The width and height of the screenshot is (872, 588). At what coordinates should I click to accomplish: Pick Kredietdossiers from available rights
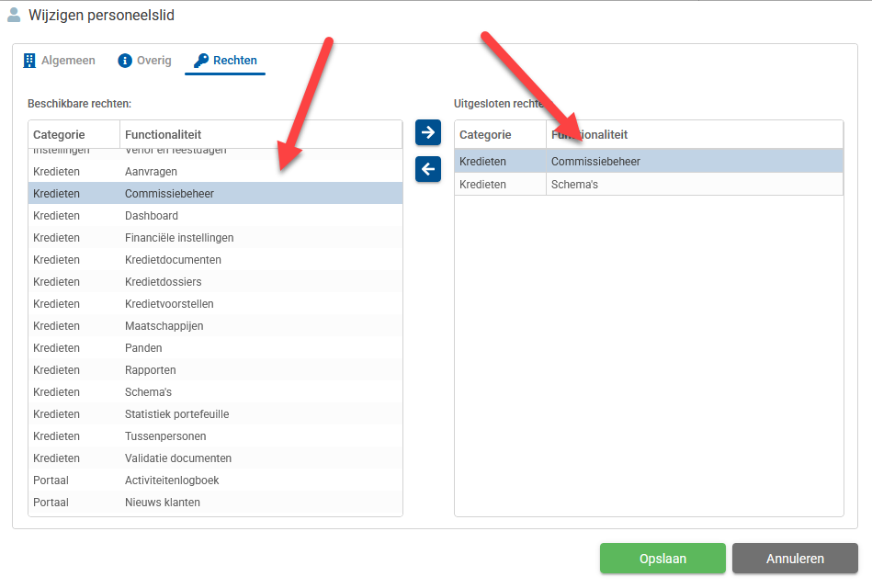(163, 282)
